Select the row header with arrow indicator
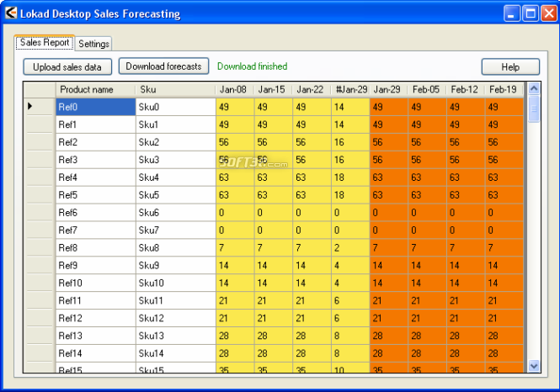This screenshot has height=392, width=560. pyautogui.click(x=39, y=107)
